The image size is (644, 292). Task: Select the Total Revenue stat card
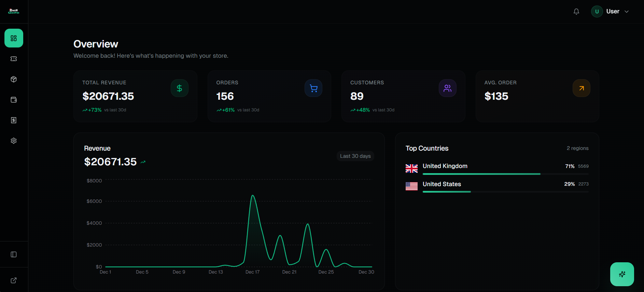[135, 96]
